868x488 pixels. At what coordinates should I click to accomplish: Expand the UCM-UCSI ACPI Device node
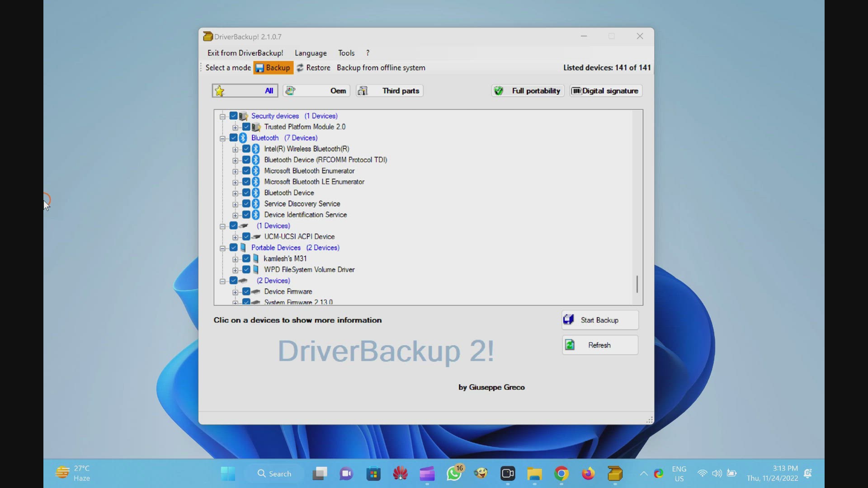[235, 237]
